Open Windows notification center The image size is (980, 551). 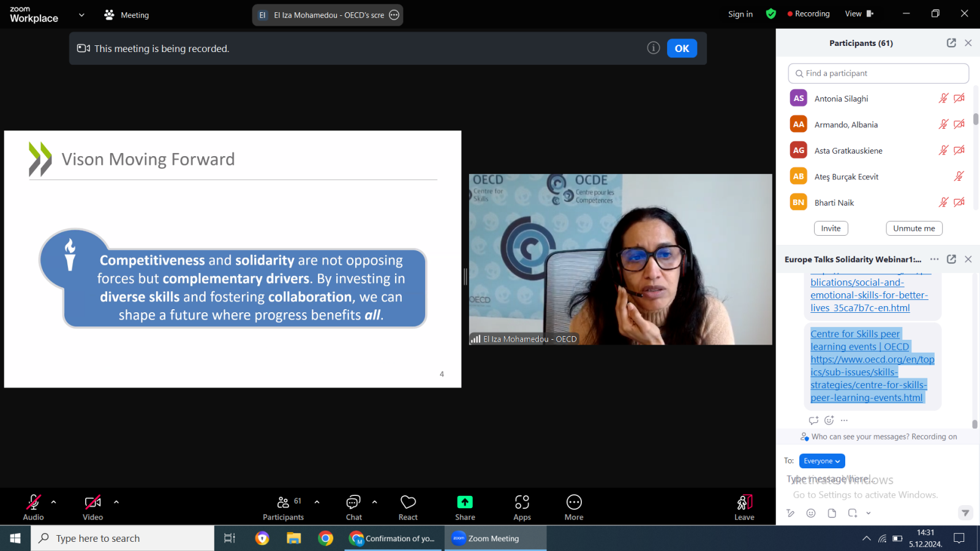959,538
